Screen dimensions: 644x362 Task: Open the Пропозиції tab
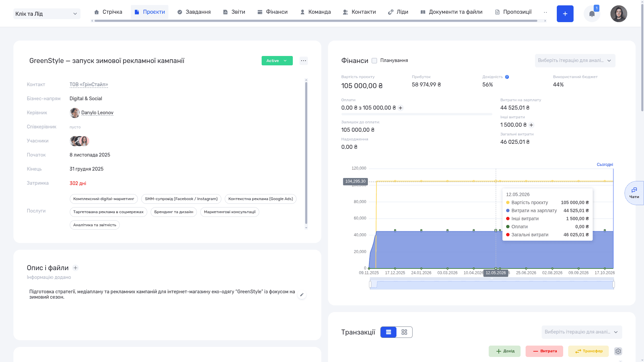513,12
